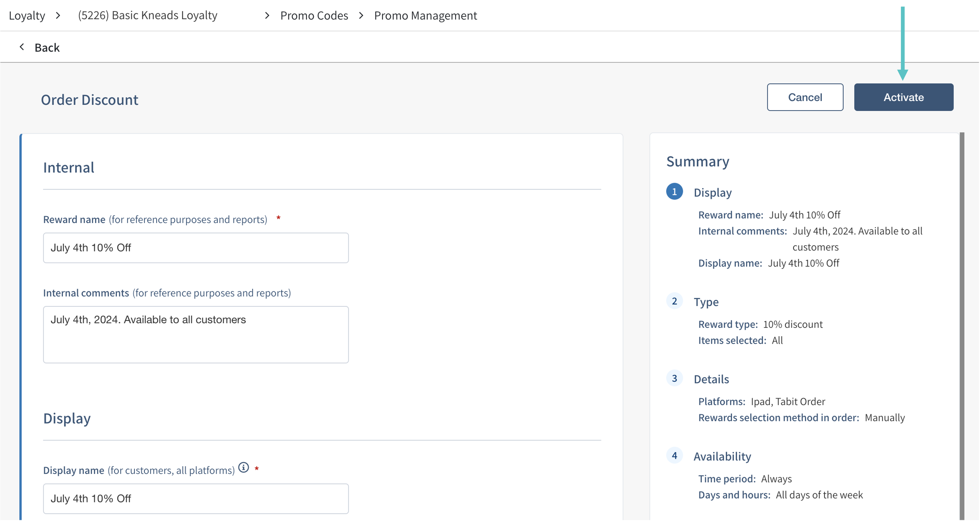The width and height of the screenshot is (980, 521).
Task: Click the back arrow chevron icon
Action: (x=22, y=47)
